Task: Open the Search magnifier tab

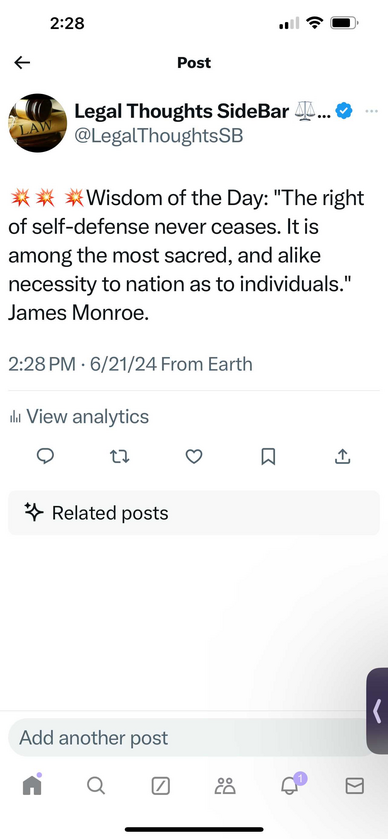Action: (x=96, y=785)
